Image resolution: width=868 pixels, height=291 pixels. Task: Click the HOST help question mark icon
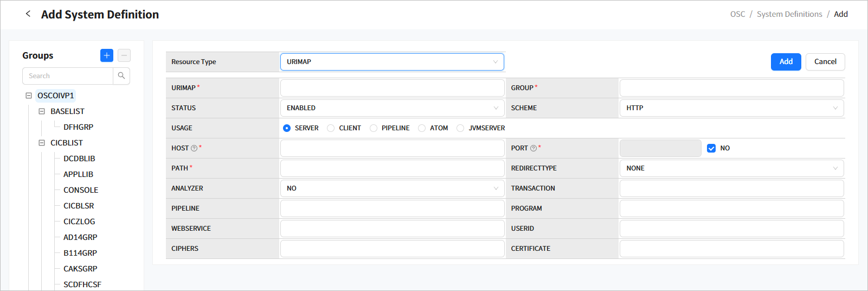click(x=194, y=148)
